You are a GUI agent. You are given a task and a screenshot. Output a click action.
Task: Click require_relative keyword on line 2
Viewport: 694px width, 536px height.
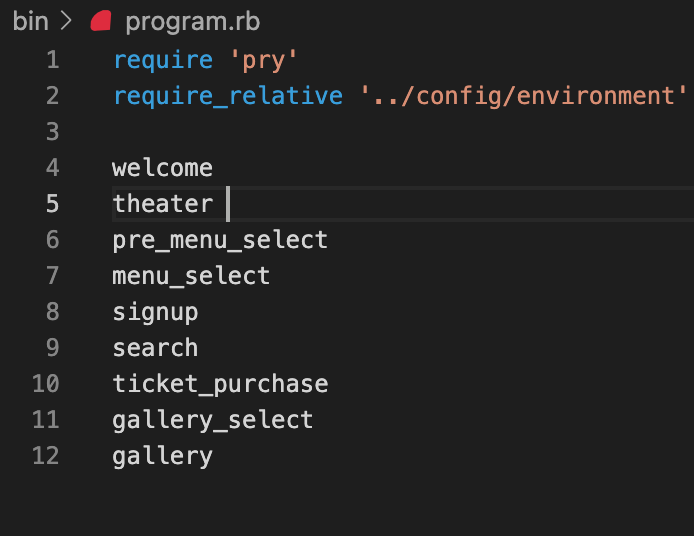coord(227,96)
